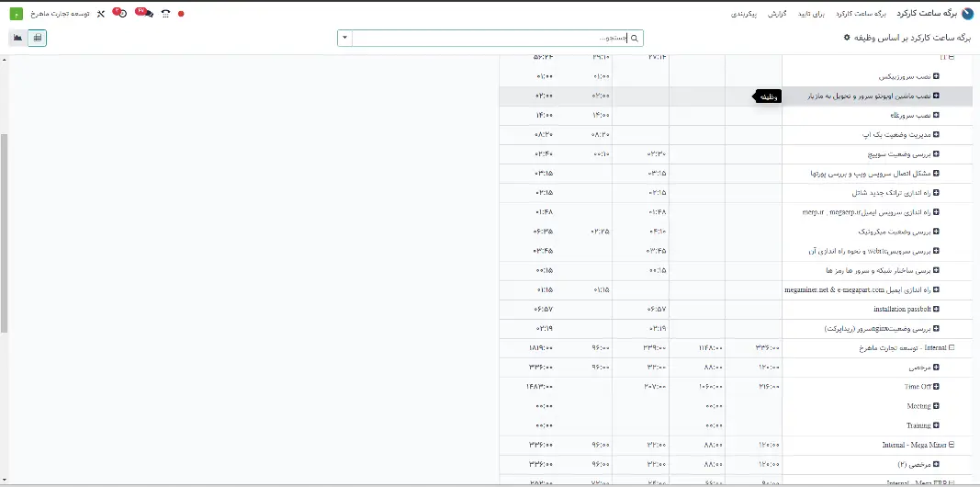Screen dimensions: 980x487
Task: Click the debug tools wrench icon
Action: coord(100,15)
